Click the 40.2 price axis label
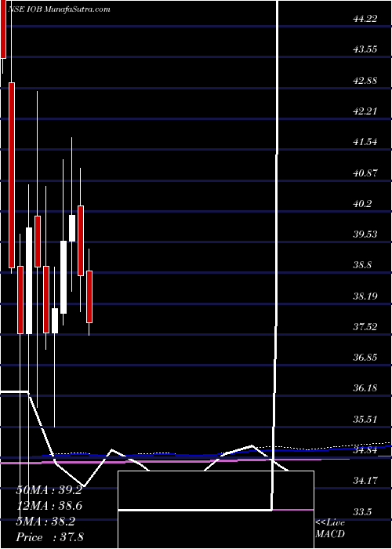 coord(362,204)
